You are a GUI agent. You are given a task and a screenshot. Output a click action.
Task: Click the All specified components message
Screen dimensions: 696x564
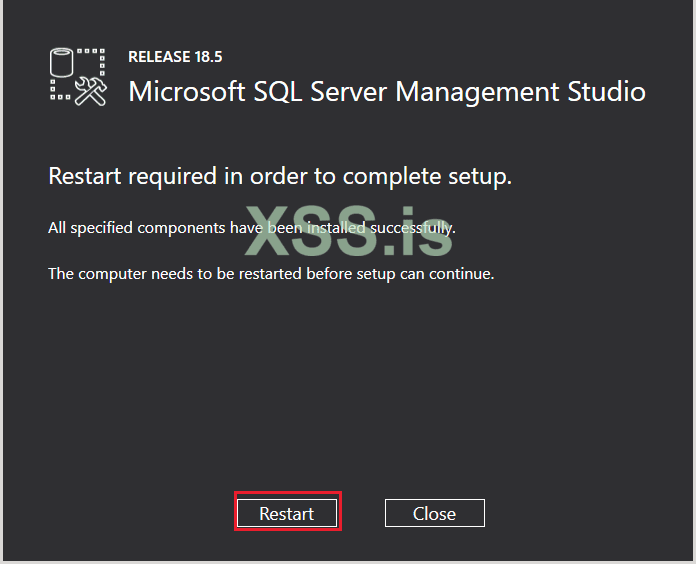(x=251, y=227)
